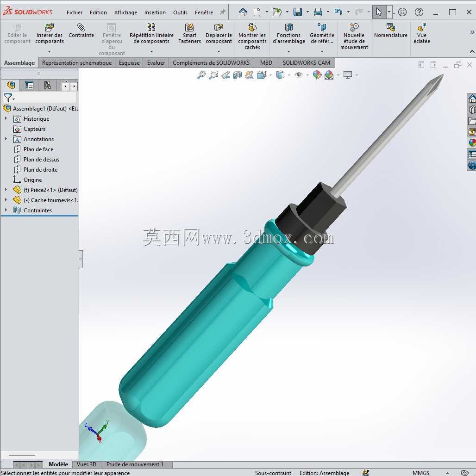Create a new document

point(257,12)
